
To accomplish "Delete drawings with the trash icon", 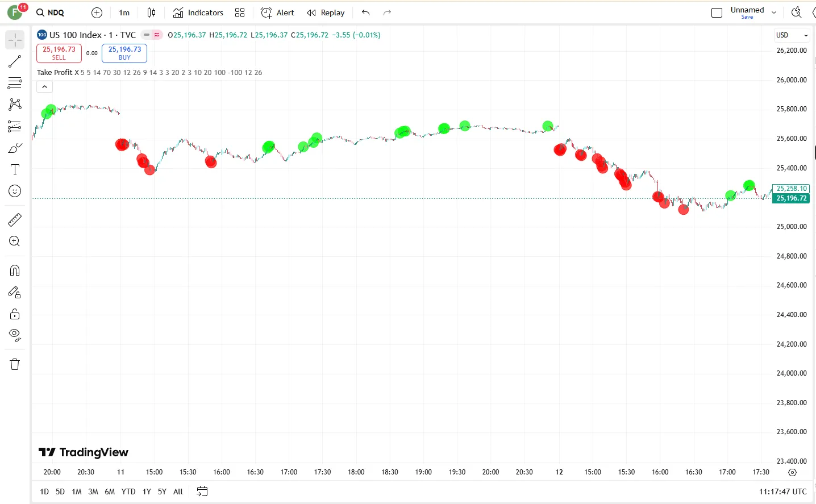I will [x=15, y=364].
